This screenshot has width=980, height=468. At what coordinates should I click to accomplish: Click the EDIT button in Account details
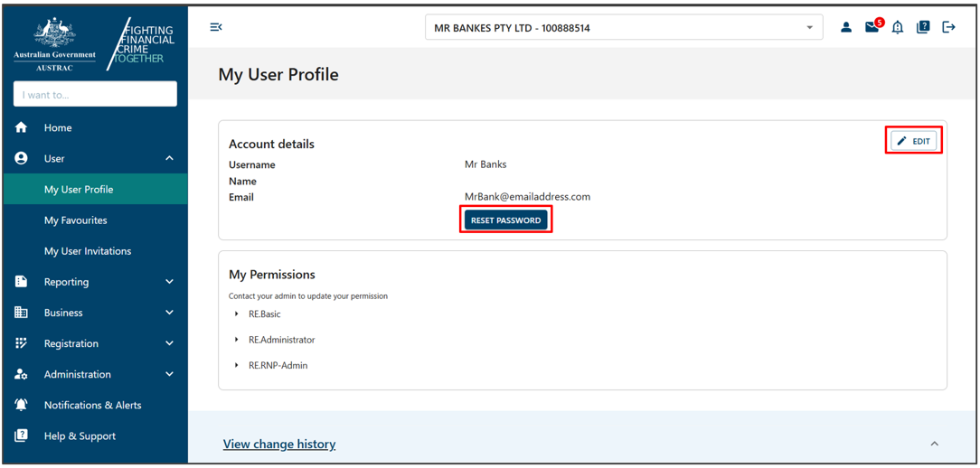pyautogui.click(x=914, y=141)
